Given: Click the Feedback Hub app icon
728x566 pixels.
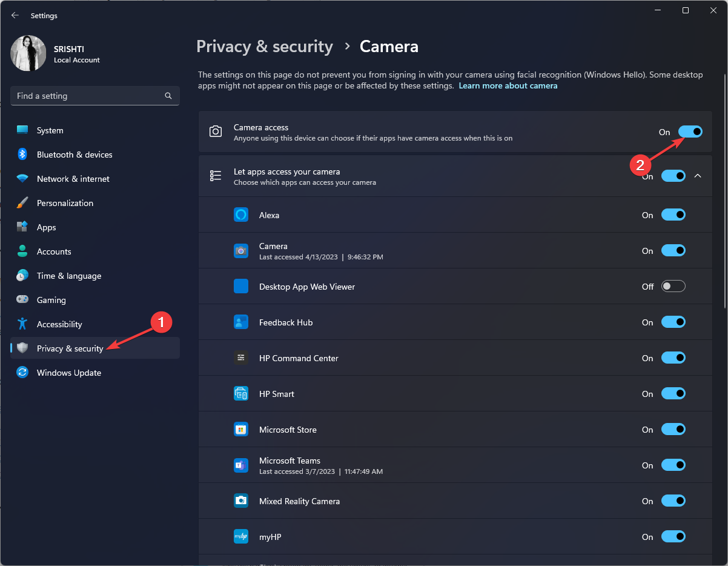Looking at the screenshot, I should coord(241,322).
